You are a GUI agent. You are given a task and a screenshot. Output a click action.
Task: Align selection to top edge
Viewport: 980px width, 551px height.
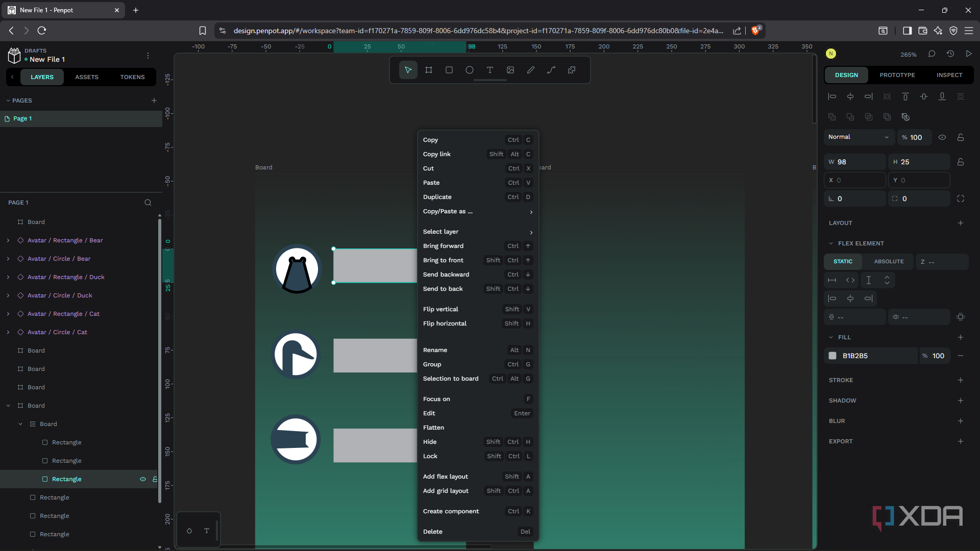(905, 96)
